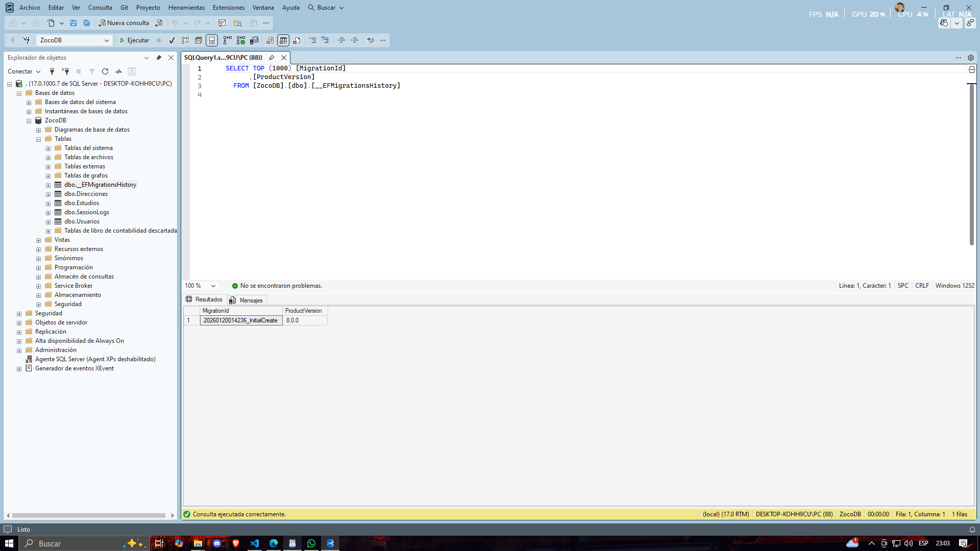
Task: Decrease the line indent
Action: (341, 40)
